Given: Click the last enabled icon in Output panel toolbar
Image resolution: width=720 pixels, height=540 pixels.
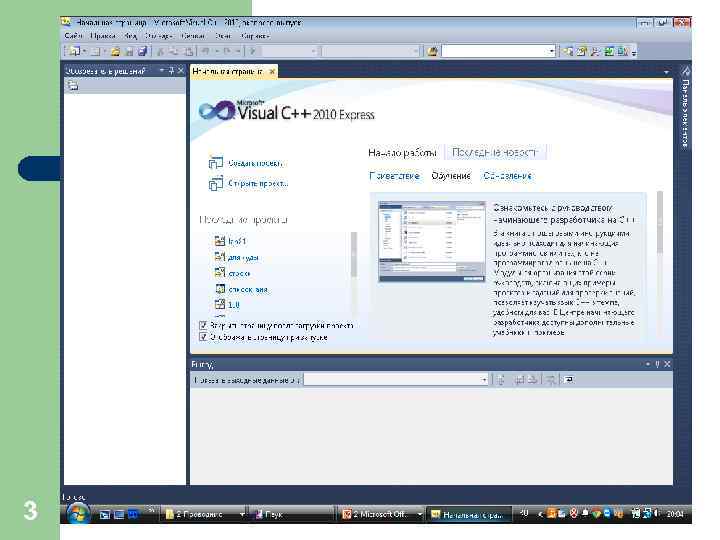Looking at the screenshot, I should pyautogui.click(x=569, y=380).
